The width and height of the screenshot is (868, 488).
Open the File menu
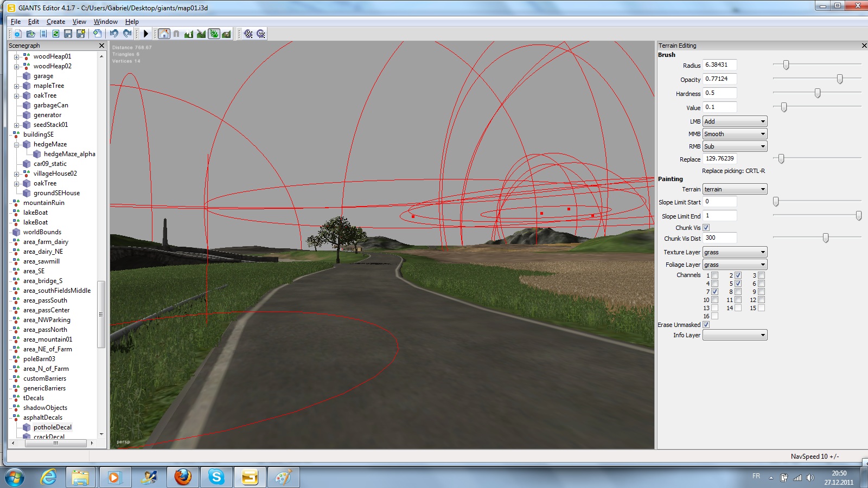click(x=16, y=22)
